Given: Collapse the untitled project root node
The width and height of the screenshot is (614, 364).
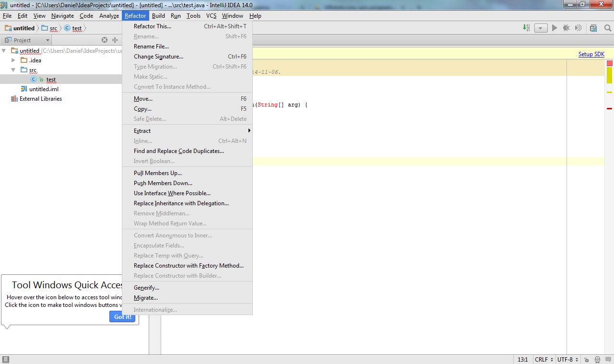Looking at the screenshot, I should 4,51.
